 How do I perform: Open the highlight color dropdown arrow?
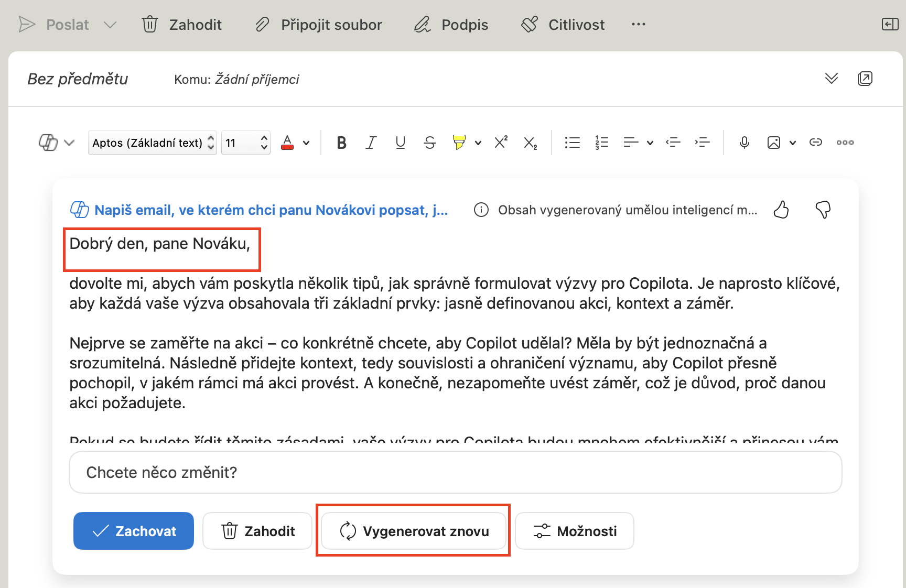click(x=478, y=143)
